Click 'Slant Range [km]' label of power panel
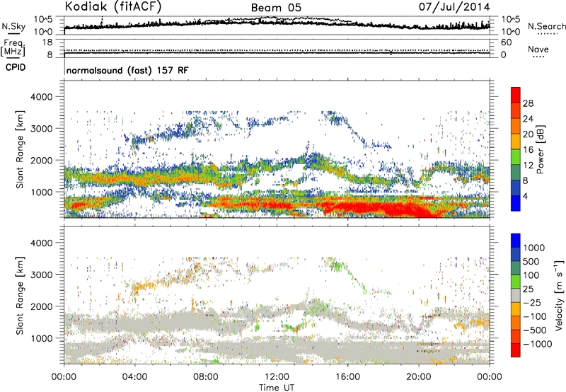Viewport: 566px width, 392px height. click(20, 149)
